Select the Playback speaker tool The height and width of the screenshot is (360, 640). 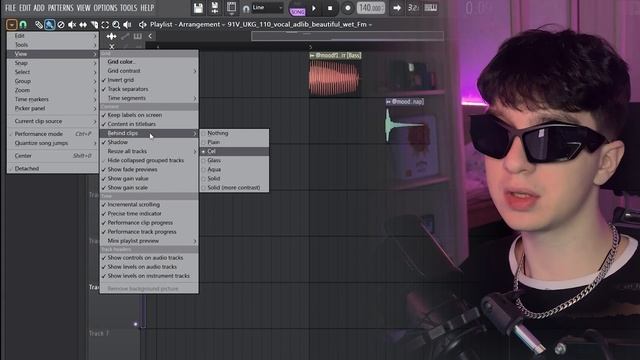point(127,25)
